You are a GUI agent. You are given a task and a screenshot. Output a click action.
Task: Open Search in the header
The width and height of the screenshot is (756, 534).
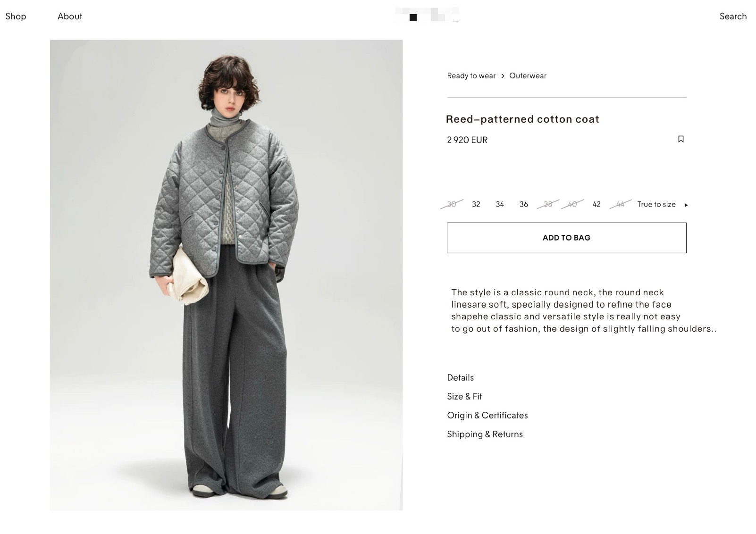[732, 17]
